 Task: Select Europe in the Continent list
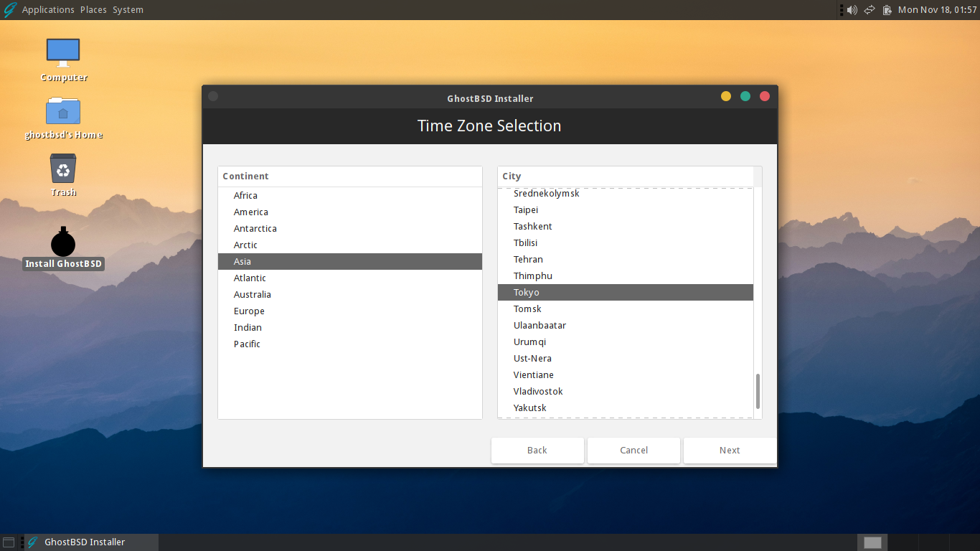(x=350, y=311)
